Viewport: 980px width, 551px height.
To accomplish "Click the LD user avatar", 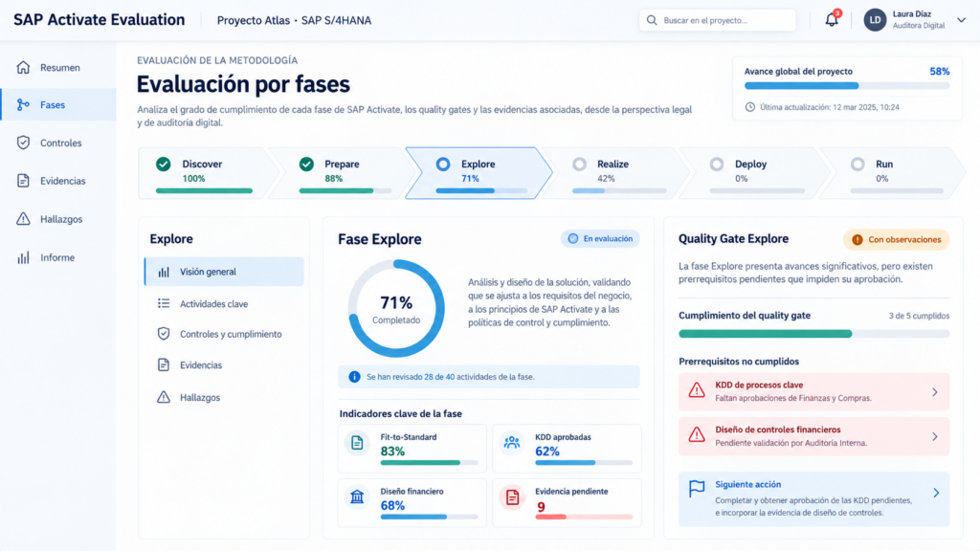I will click(875, 20).
